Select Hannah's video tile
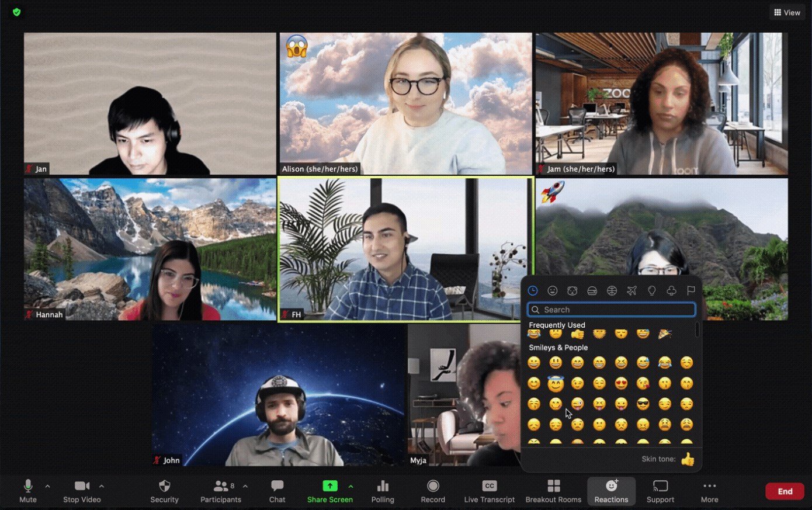812x510 pixels. (x=150, y=249)
